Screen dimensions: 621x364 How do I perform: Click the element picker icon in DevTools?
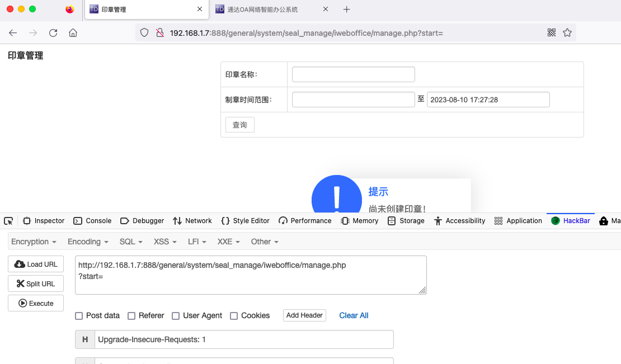click(8, 221)
